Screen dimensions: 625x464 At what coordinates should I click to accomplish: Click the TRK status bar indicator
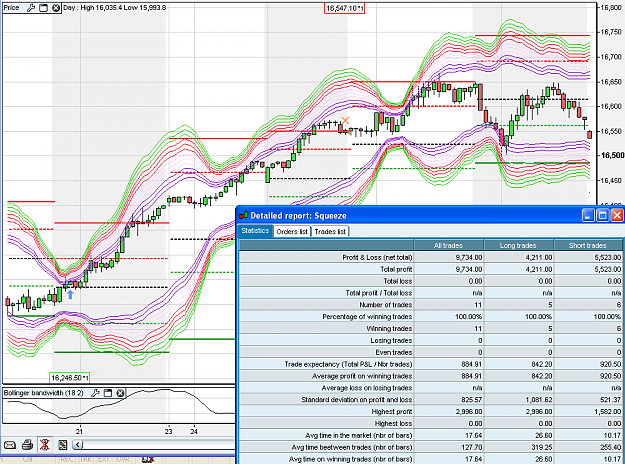pyautogui.click(x=86, y=460)
